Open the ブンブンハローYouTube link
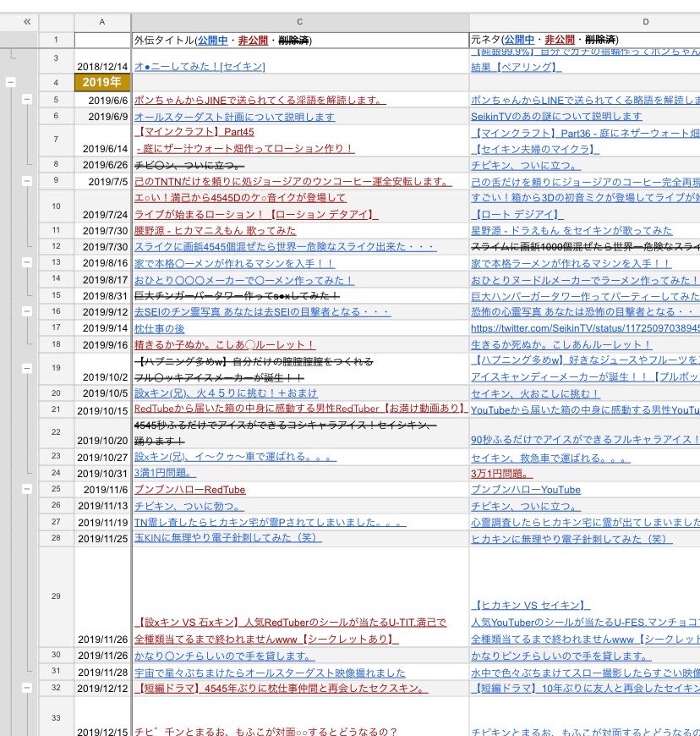The height and width of the screenshot is (736, 700). 526,490
